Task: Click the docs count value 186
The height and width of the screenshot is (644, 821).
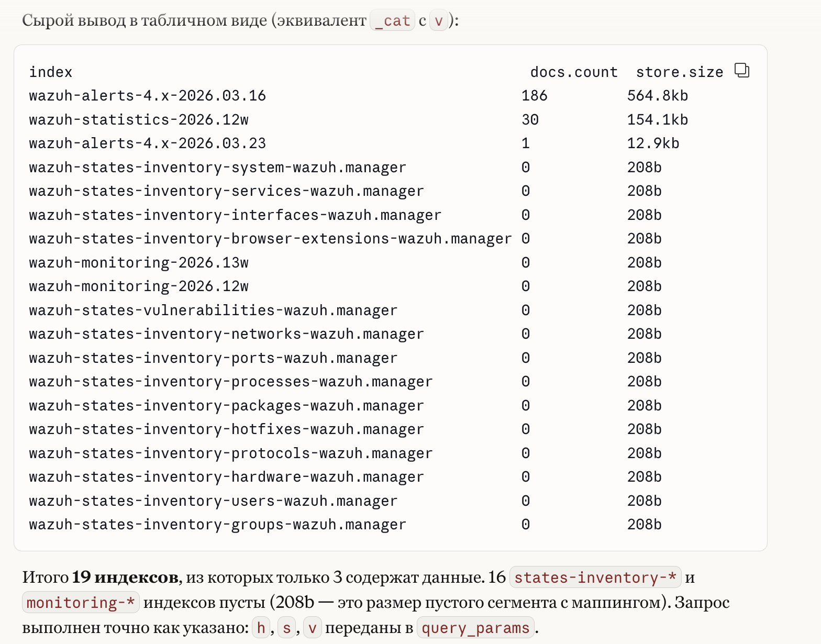Action: pos(535,96)
